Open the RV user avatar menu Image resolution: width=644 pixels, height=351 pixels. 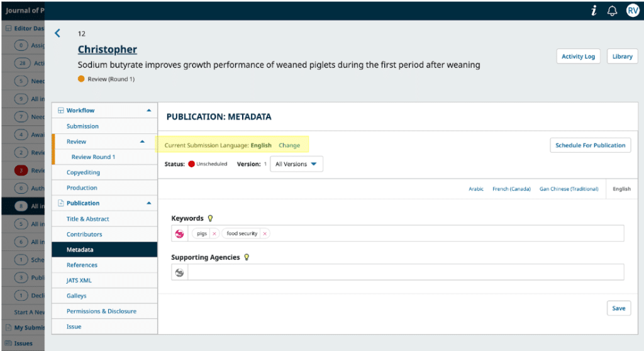(x=632, y=11)
